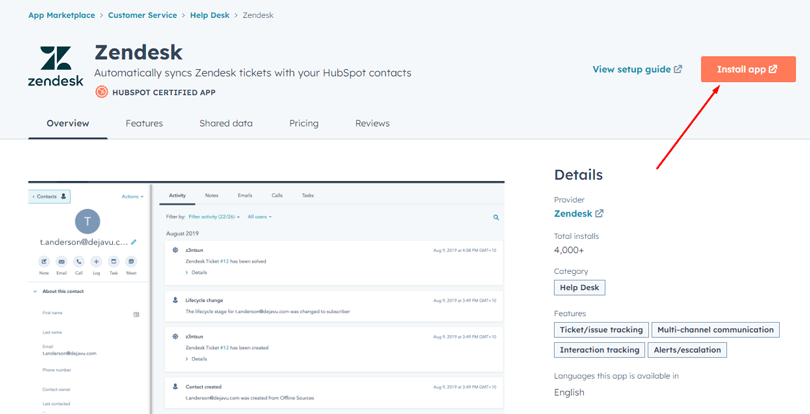
Task: Open the Zendesk provider link
Action: pos(579,213)
